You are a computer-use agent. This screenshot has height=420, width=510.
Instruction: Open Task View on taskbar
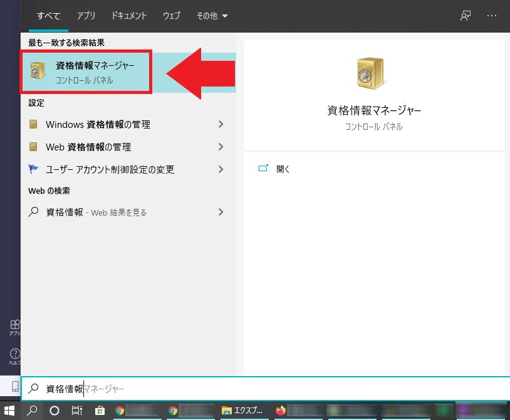(x=77, y=411)
